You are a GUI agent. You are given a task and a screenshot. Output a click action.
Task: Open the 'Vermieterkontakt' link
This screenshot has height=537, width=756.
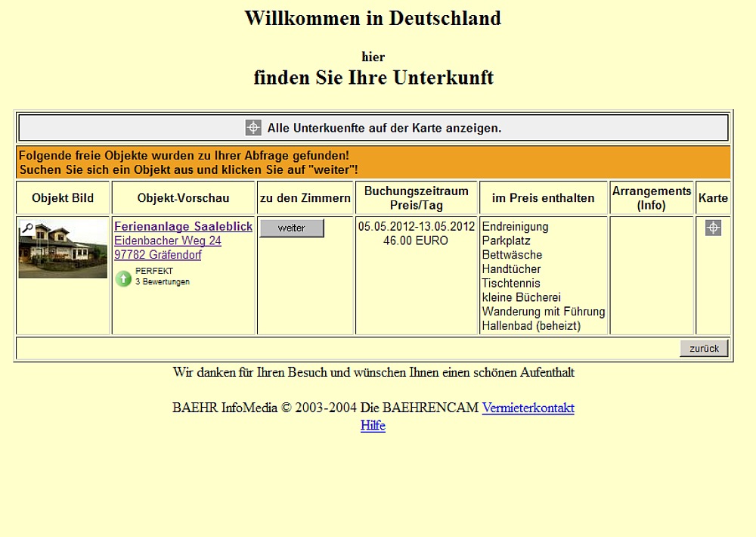[528, 408]
